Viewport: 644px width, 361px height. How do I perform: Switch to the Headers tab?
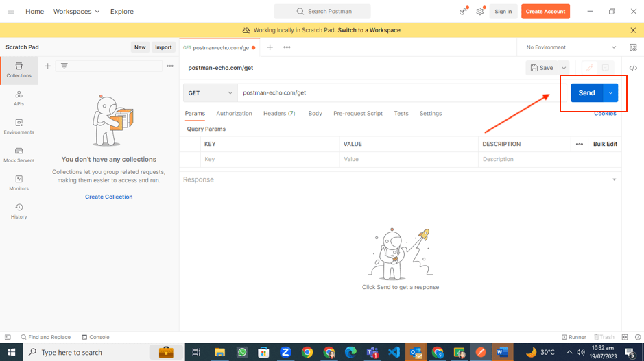[278, 114]
